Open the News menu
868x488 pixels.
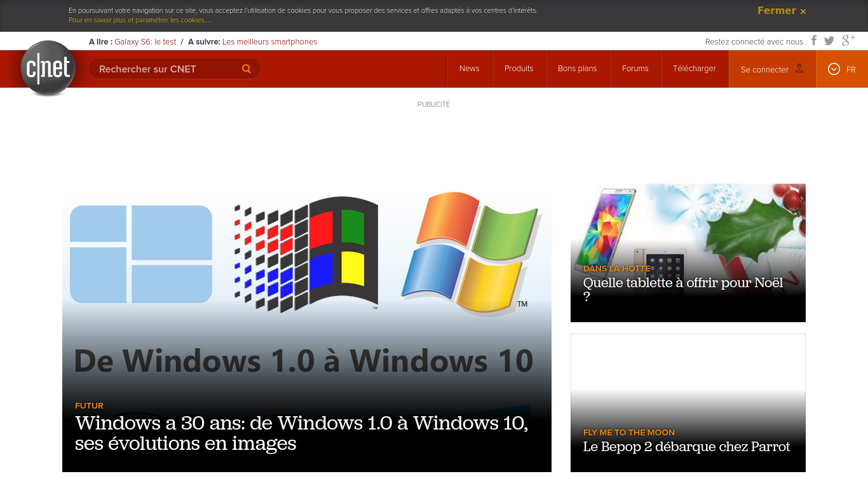coord(469,69)
